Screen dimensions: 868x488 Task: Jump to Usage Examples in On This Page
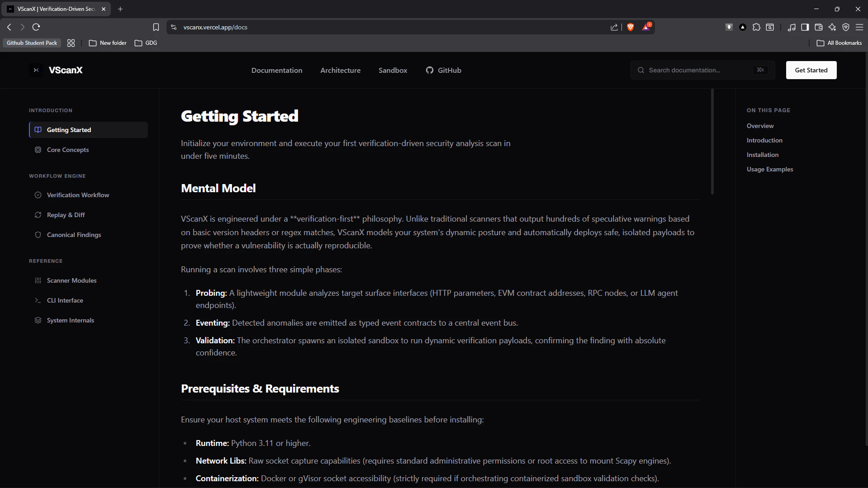point(769,169)
